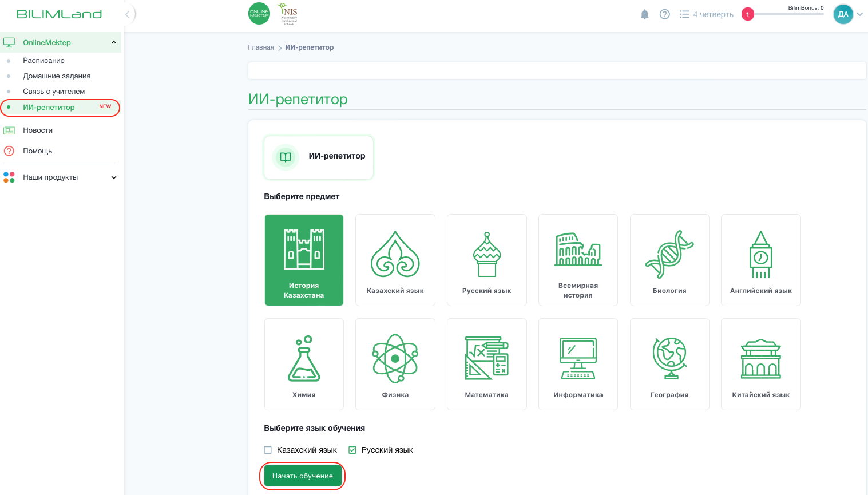Click the NIS logo in header
868x495 pixels.
tap(288, 14)
